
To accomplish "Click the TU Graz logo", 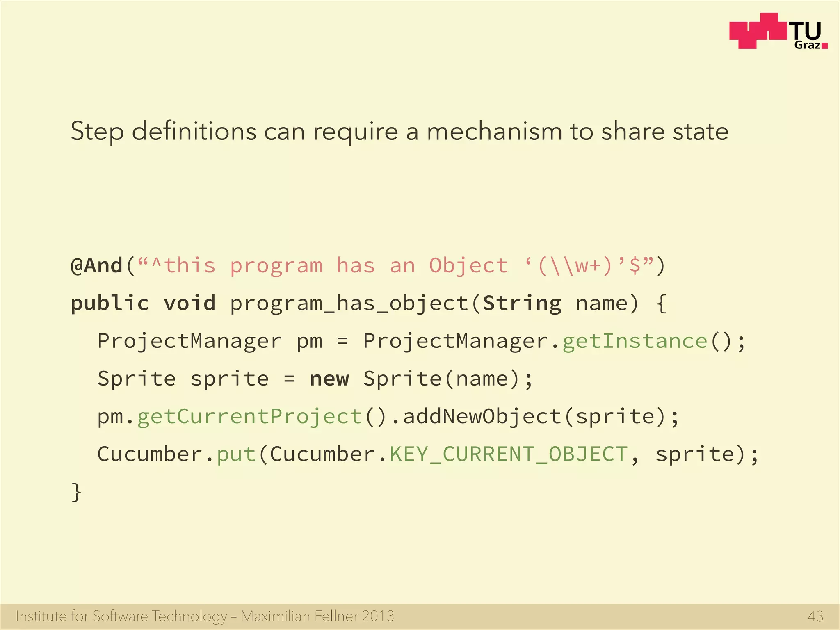I will (778, 31).
